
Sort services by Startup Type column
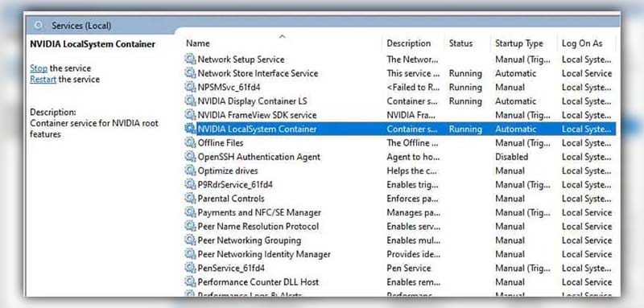click(x=519, y=43)
